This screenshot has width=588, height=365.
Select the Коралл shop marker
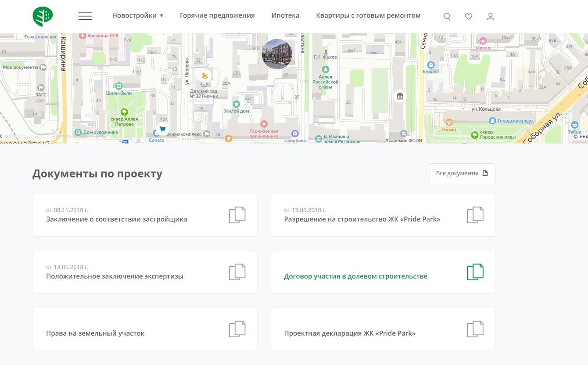point(430,65)
